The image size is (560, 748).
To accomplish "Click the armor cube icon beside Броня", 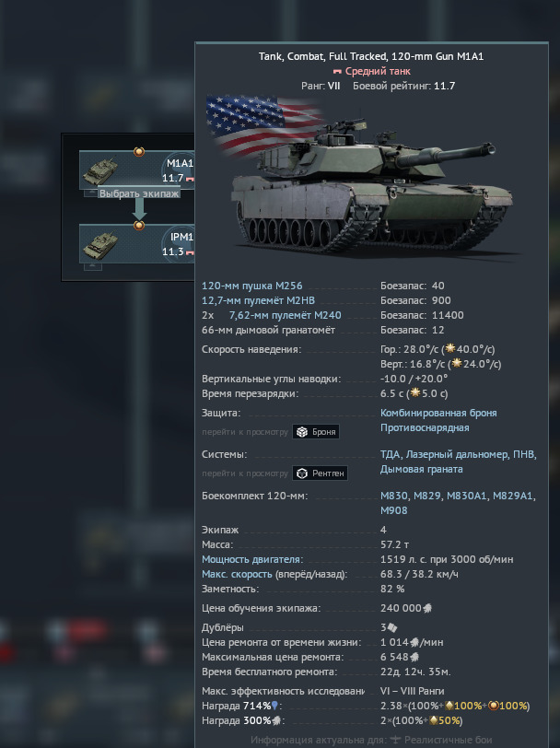I will (301, 432).
